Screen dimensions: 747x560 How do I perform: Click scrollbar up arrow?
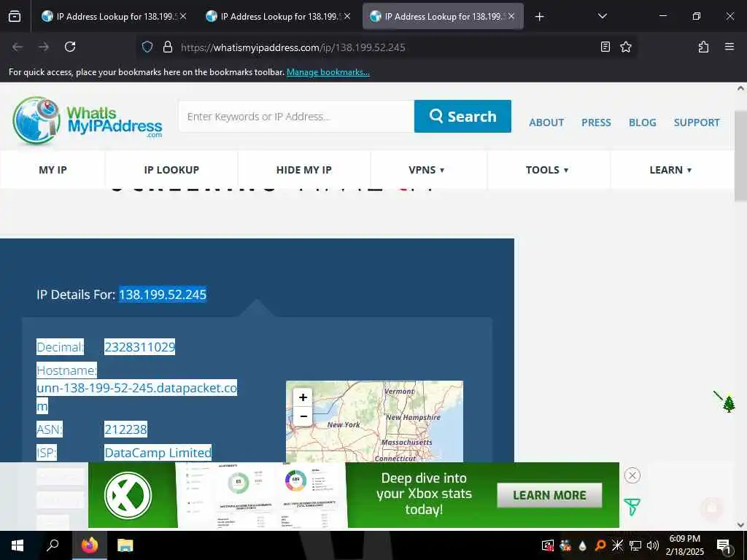pyautogui.click(x=740, y=88)
